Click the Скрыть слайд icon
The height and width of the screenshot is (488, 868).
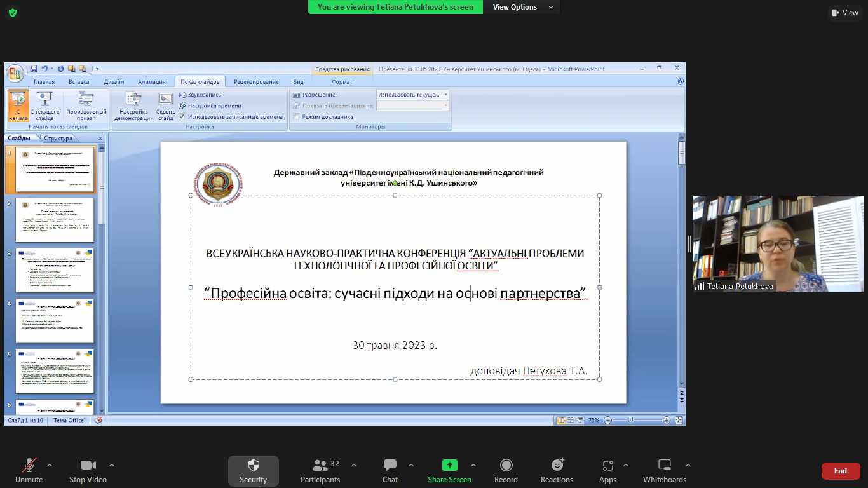[165, 105]
